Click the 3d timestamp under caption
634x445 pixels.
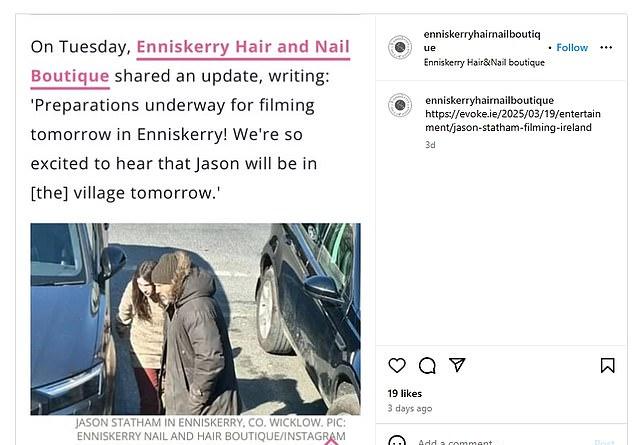(x=430, y=145)
